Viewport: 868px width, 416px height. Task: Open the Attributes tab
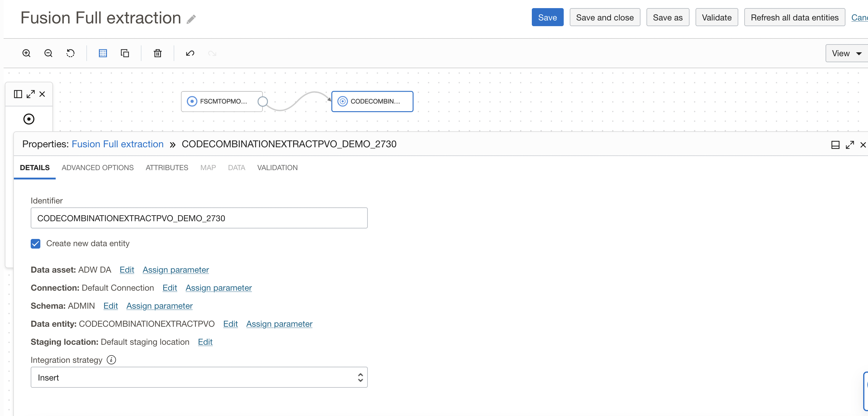167,168
